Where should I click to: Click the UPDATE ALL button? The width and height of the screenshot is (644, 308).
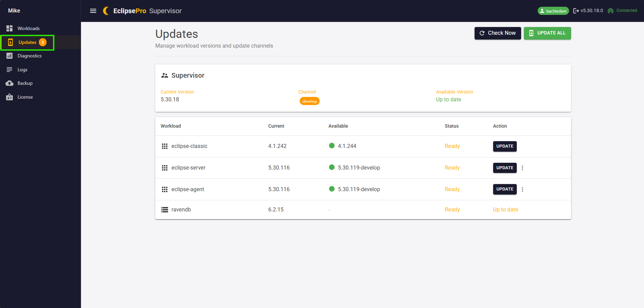pos(547,33)
